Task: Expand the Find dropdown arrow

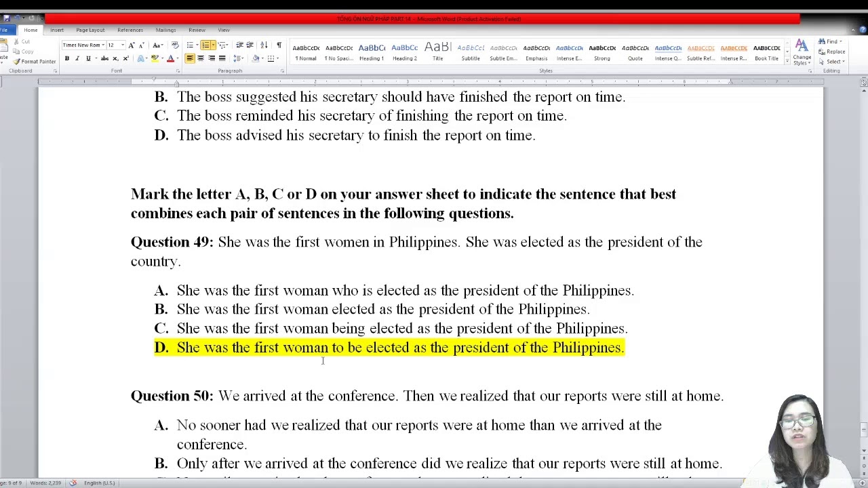Action: point(841,41)
